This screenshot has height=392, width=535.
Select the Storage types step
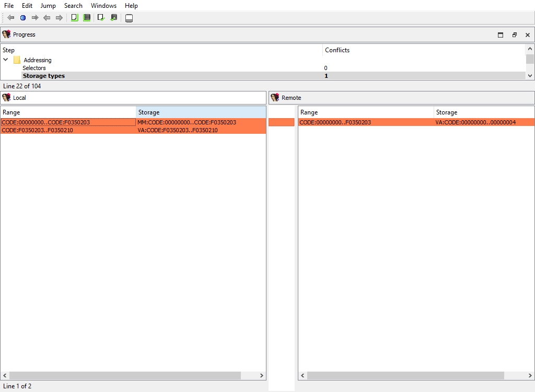44,76
